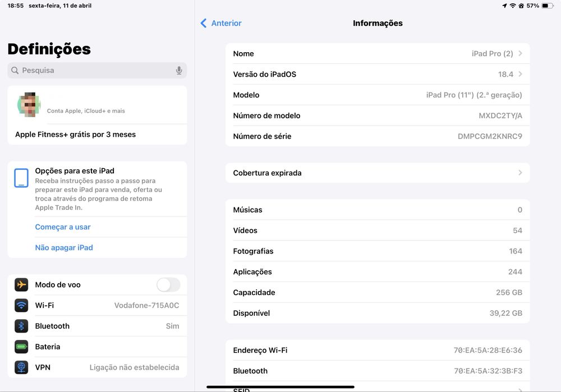
Task: Tap the Bluetooth settings icon
Action: click(x=21, y=326)
